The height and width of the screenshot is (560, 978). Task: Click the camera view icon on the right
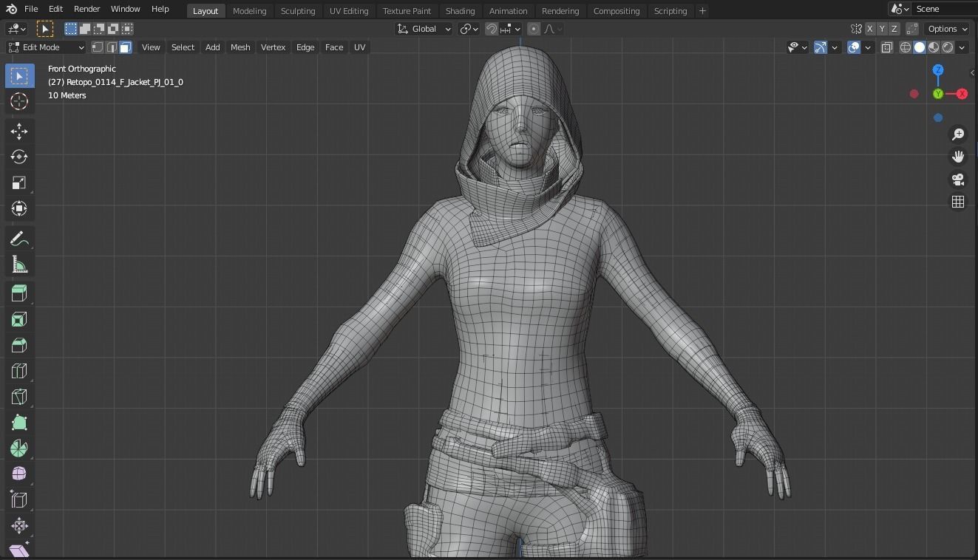(957, 179)
